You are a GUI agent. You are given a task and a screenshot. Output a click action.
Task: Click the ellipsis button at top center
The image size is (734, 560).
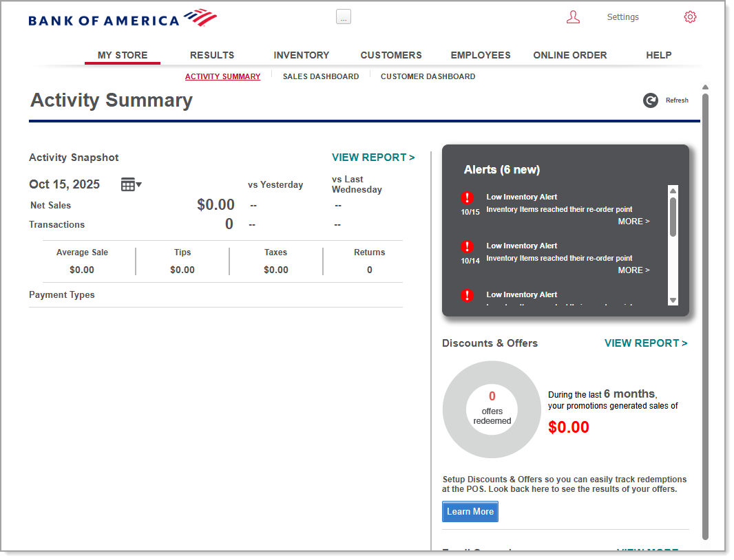[x=344, y=17]
